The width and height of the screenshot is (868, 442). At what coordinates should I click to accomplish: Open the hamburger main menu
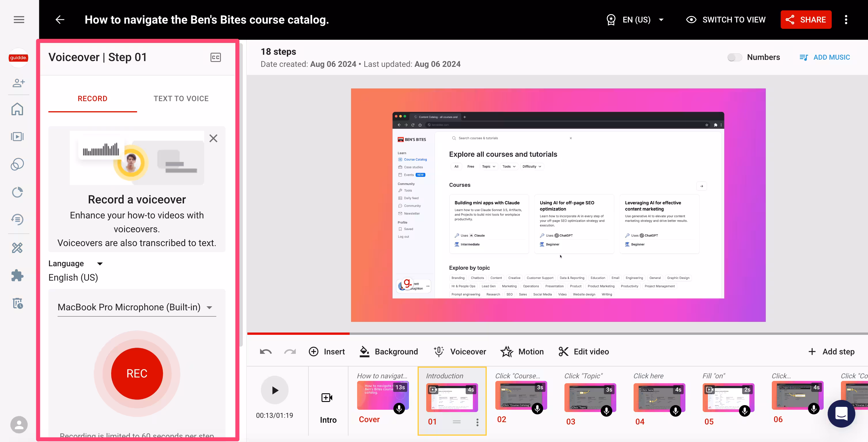coord(19,20)
